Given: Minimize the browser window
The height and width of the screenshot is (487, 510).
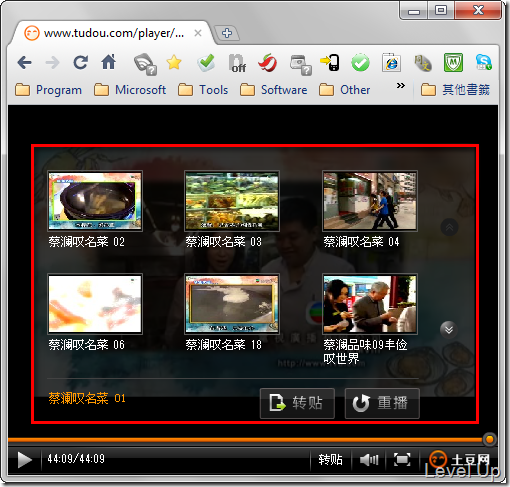Looking at the screenshot, I should [x=414, y=11].
